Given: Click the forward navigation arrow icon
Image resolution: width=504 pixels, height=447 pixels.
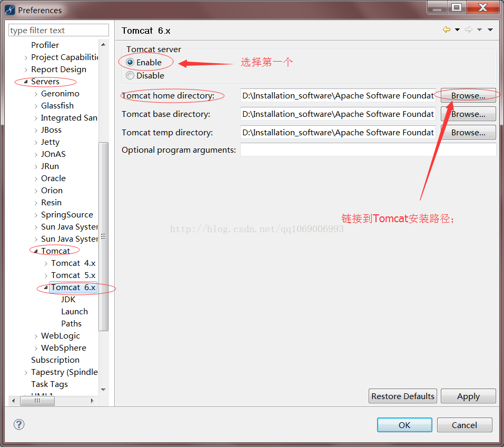Looking at the screenshot, I should [469, 29].
